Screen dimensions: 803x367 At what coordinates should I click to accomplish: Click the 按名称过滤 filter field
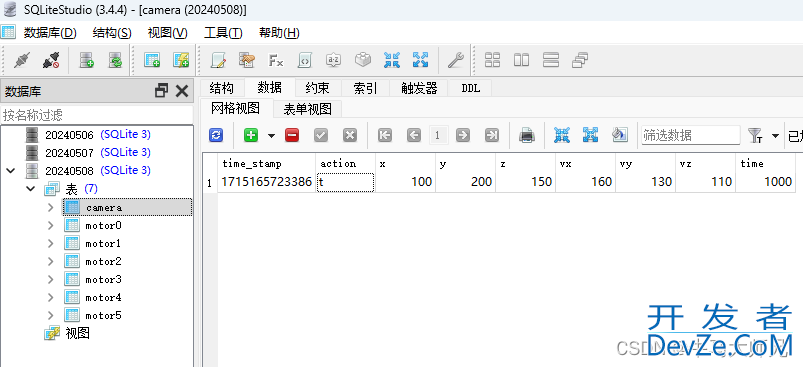(x=97, y=115)
